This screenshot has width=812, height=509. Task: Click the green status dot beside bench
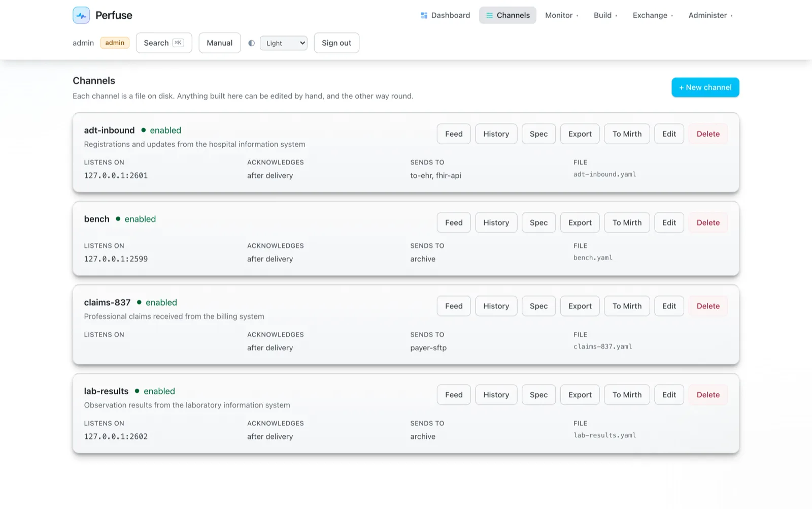pos(118,219)
